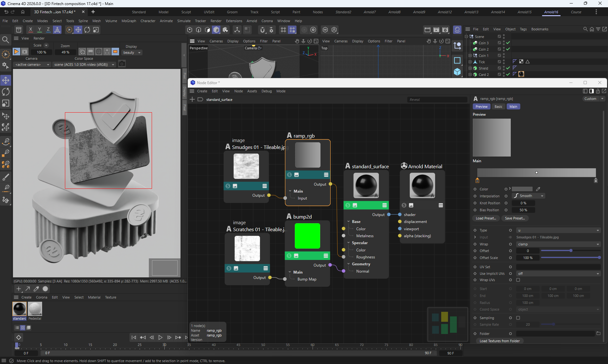Select the Move tool in left toolbar
The height and width of the screenshot is (364, 608).
click(6, 80)
